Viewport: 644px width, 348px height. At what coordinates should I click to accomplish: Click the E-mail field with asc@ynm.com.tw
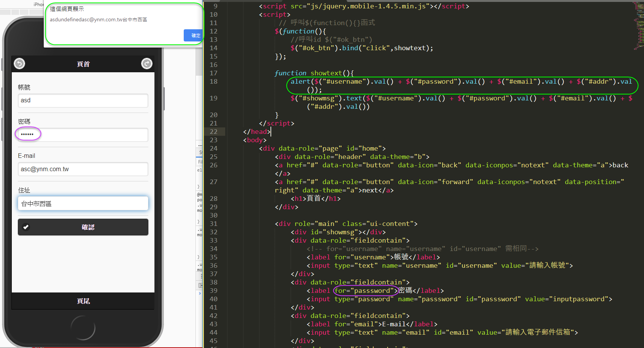click(83, 169)
